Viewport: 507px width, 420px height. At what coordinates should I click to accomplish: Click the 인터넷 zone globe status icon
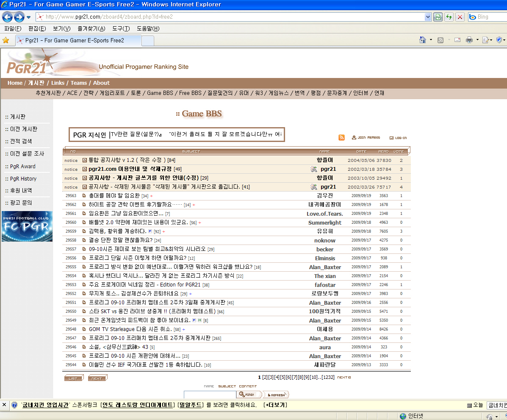(x=403, y=417)
